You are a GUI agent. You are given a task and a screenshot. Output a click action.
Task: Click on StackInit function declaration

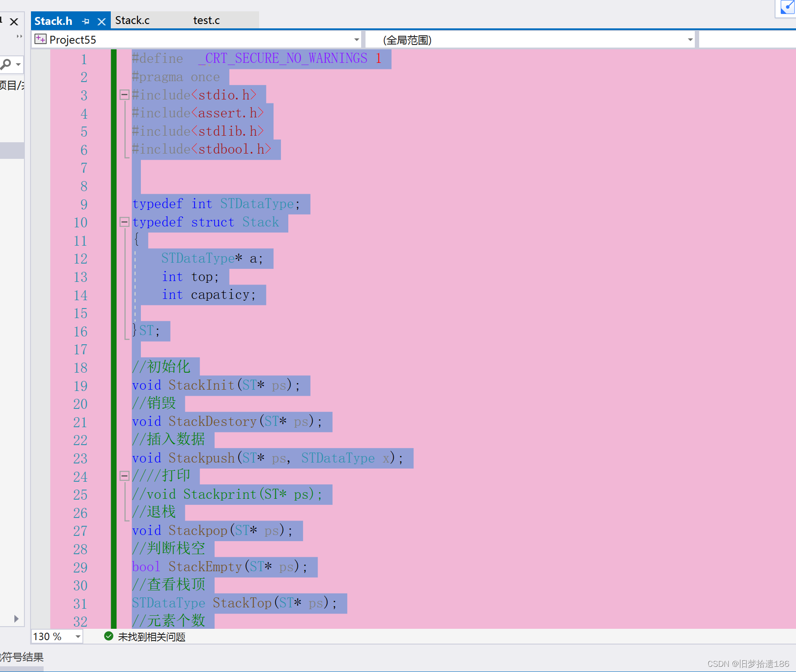pos(216,385)
